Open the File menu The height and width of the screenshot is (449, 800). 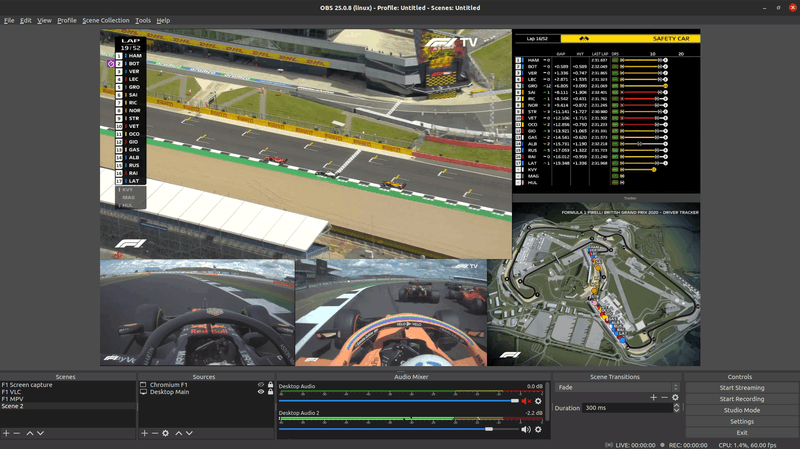(x=9, y=20)
